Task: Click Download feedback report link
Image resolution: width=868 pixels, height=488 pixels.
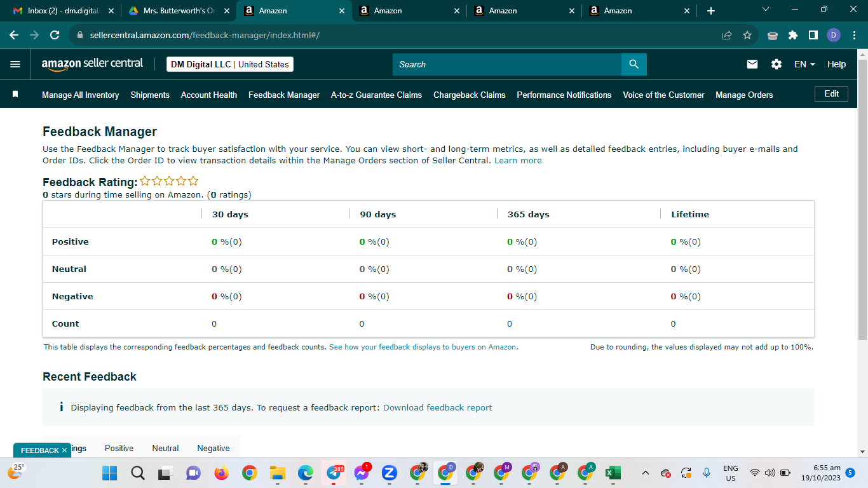Action: click(437, 407)
